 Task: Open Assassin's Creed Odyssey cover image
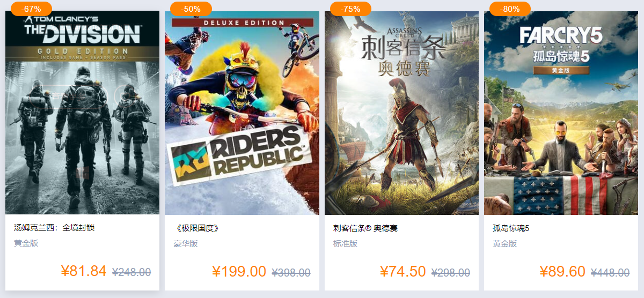tap(401, 113)
